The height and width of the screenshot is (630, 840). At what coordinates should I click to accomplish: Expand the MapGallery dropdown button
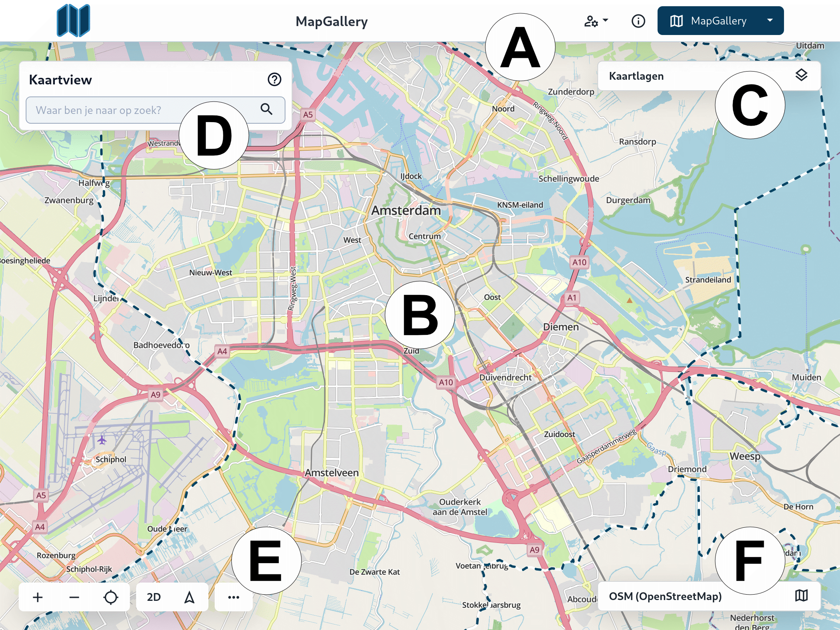point(770,21)
